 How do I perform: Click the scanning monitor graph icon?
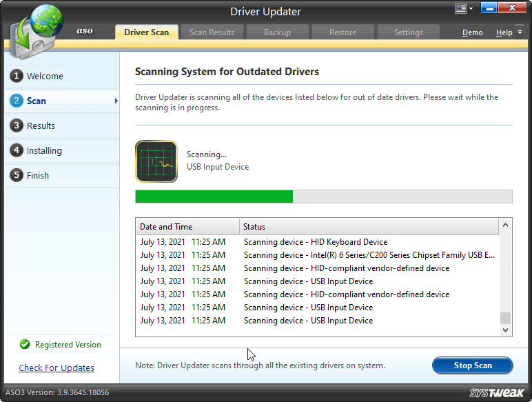click(x=156, y=161)
